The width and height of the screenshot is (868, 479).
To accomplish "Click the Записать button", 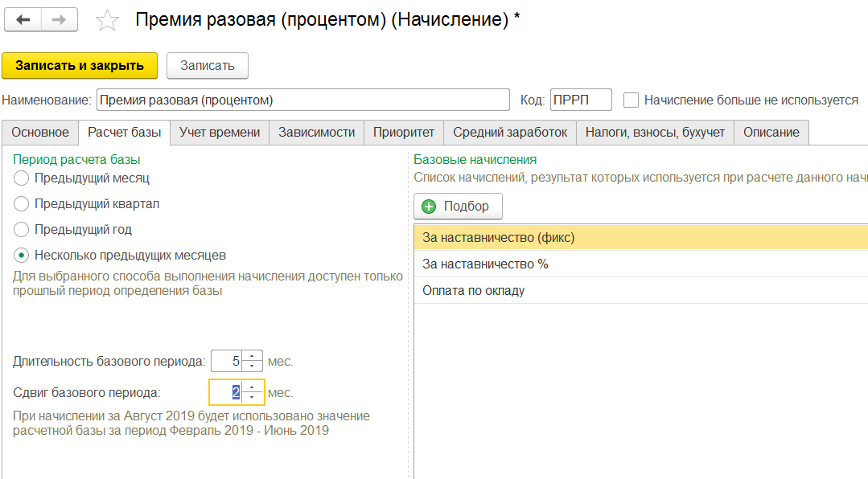I will coord(207,66).
